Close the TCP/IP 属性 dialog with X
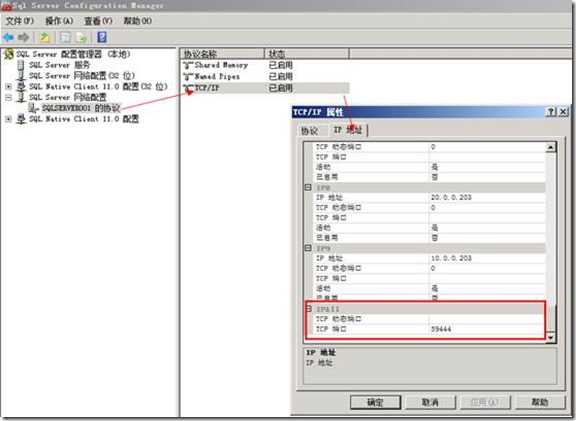The height and width of the screenshot is (421, 576). (563, 112)
